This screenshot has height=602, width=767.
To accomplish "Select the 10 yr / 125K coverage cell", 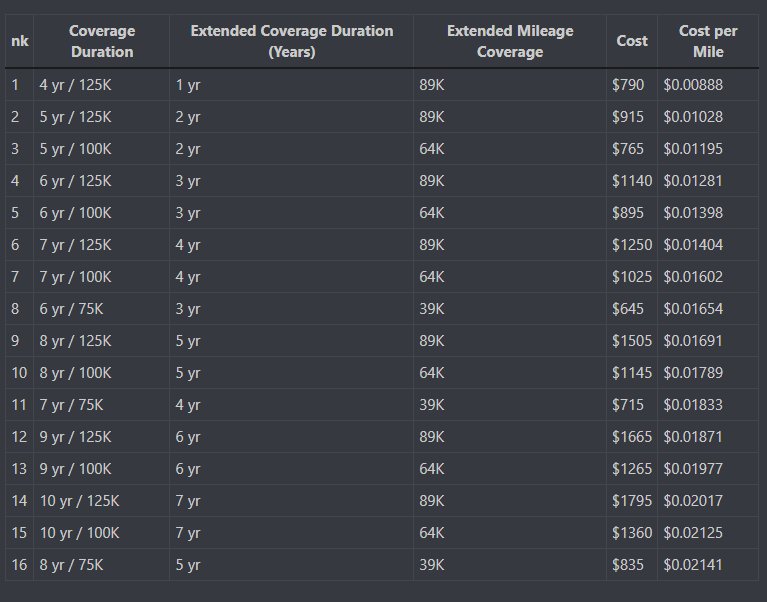I will click(102, 501).
